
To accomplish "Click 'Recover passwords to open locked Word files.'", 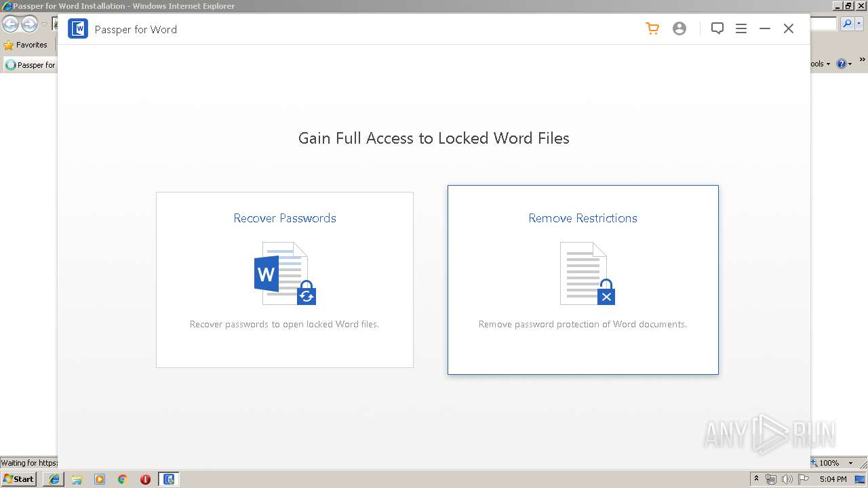I will [284, 324].
